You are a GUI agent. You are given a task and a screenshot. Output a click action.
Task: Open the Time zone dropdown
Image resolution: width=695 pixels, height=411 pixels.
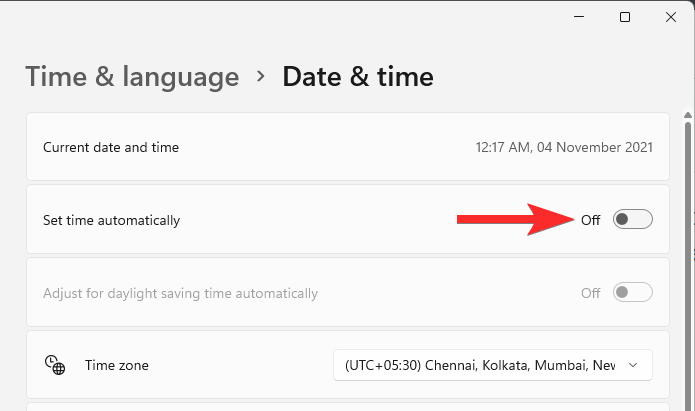click(x=492, y=365)
